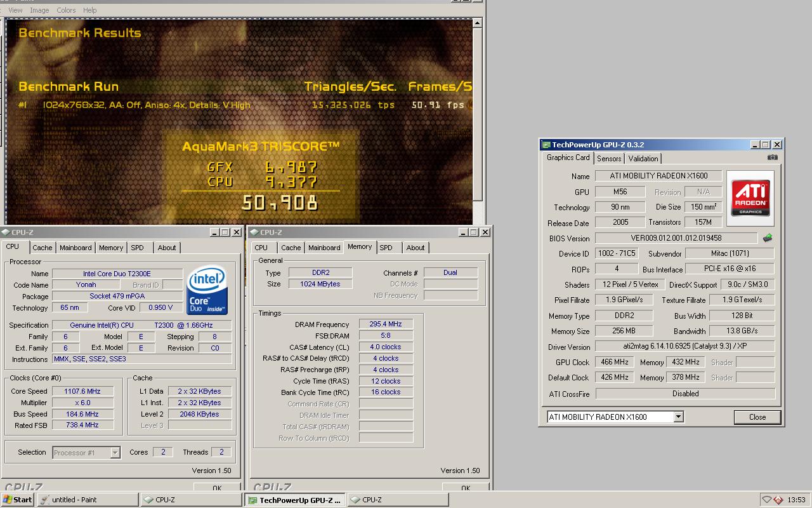This screenshot has width=812, height=508.
Task: Activate TechPowerUp GPU-Z in the taskbar
Action: 295,500
